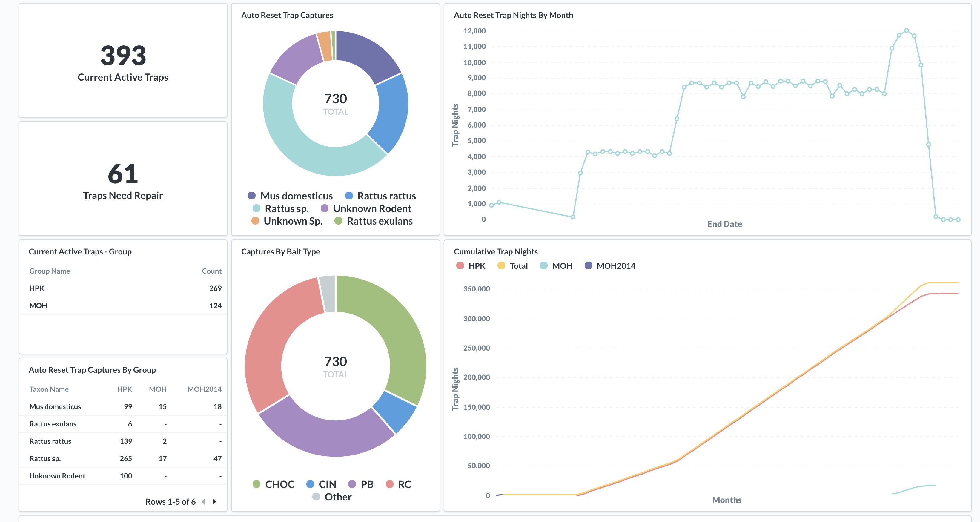This screenshot has width=980, height=522.
Task: Toggle HPK series in Cumulative Trap Nights
Action: click(x=471, y=266)
